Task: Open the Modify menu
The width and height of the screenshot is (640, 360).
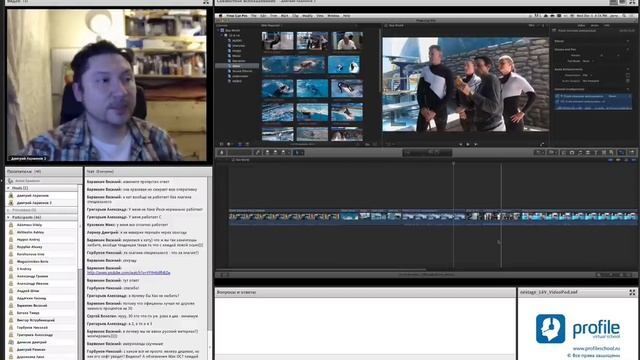Action: [x=307, y=16]
